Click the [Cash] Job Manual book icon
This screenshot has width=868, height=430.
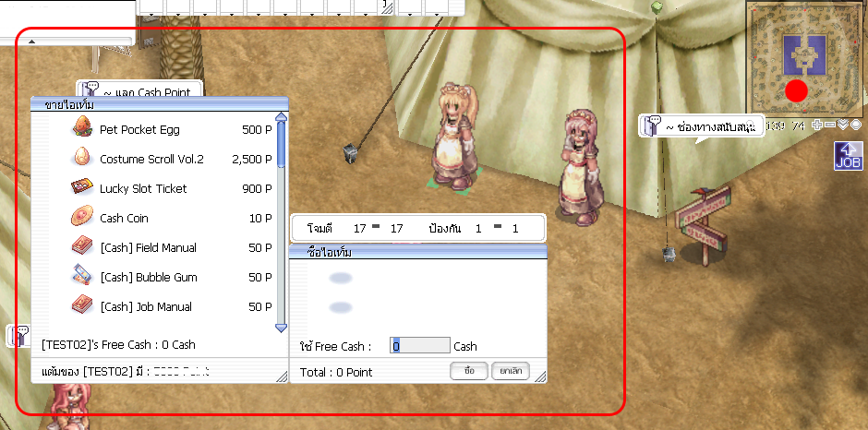click(x=82, y=305)
